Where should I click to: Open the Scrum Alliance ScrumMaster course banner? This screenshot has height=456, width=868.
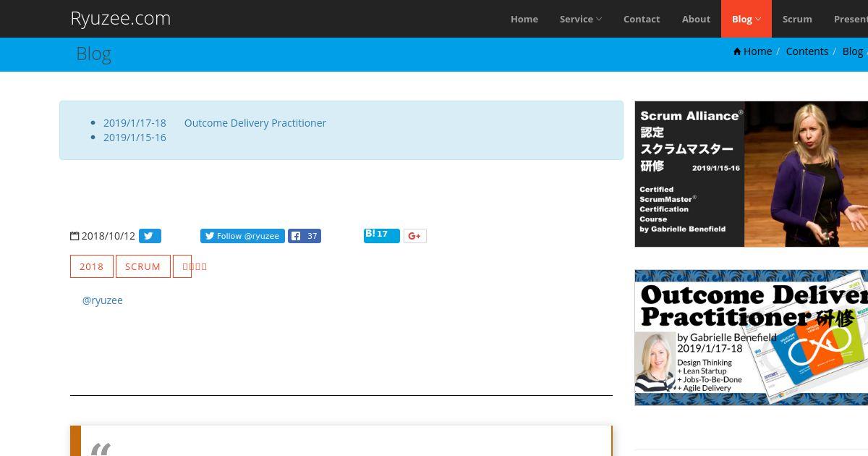coord(752,174)
